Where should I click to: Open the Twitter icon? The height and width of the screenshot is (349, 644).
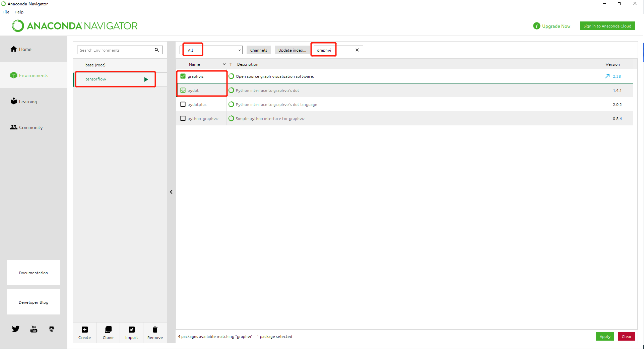[16, 329]
